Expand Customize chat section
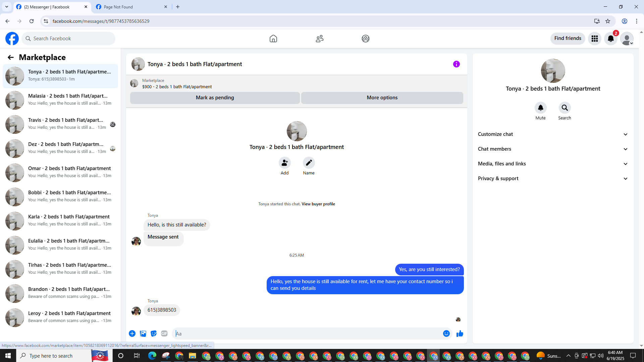Image resolution: width=644 pixels, height=362 pixels. pos(553,134)
